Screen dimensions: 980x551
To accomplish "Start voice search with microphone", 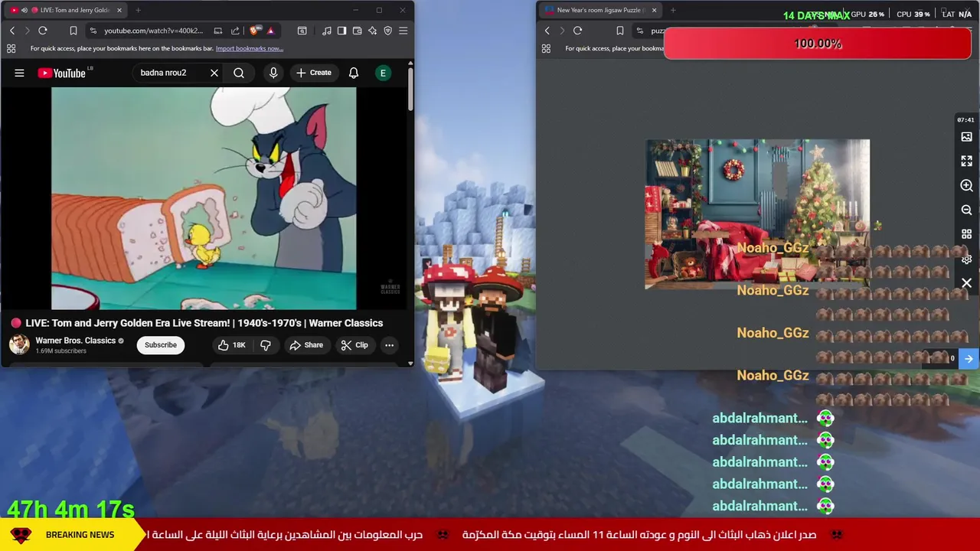I will click(273, 73).
